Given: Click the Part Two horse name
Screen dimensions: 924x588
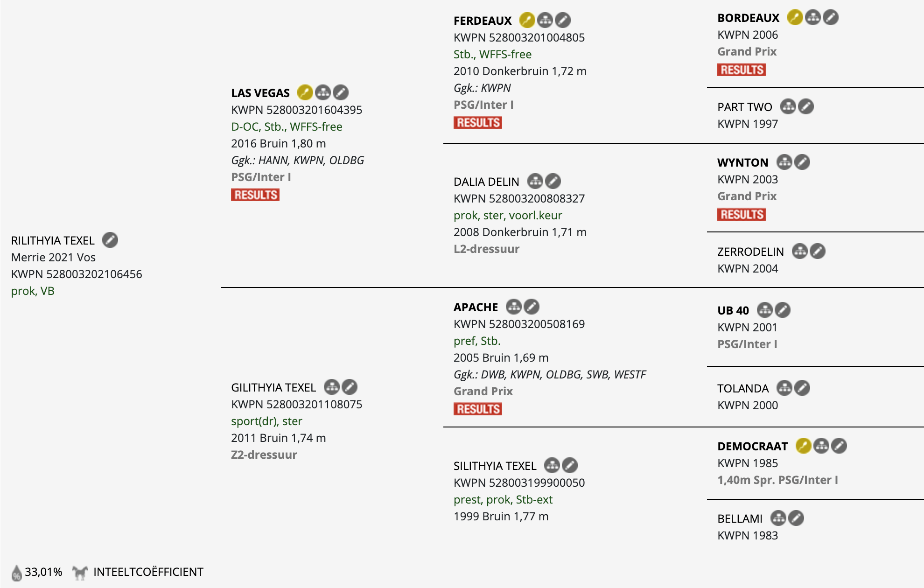Looking at the screenshot, I should pyautogui.click(x=744, y=107).
